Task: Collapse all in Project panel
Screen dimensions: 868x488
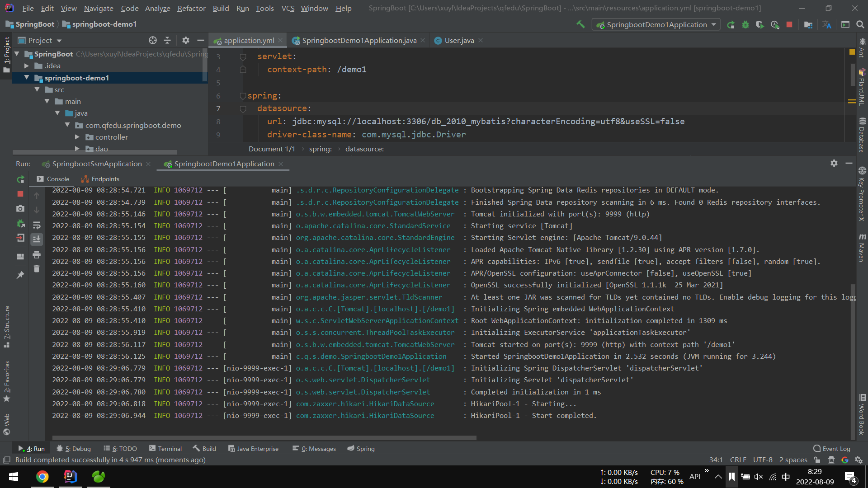Action: [x=167, y=40]
